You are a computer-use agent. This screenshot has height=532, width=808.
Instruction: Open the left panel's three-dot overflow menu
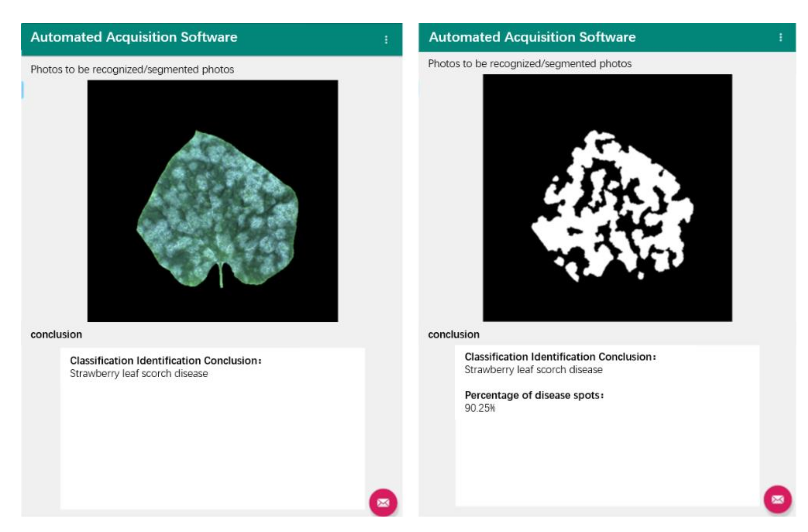(386, 40)
